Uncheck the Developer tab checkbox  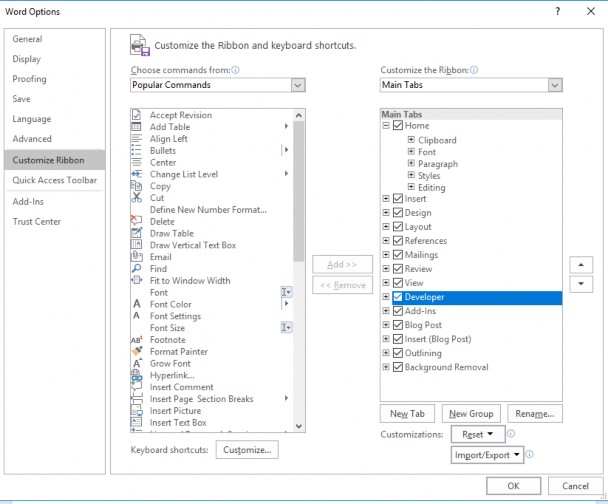398,297
